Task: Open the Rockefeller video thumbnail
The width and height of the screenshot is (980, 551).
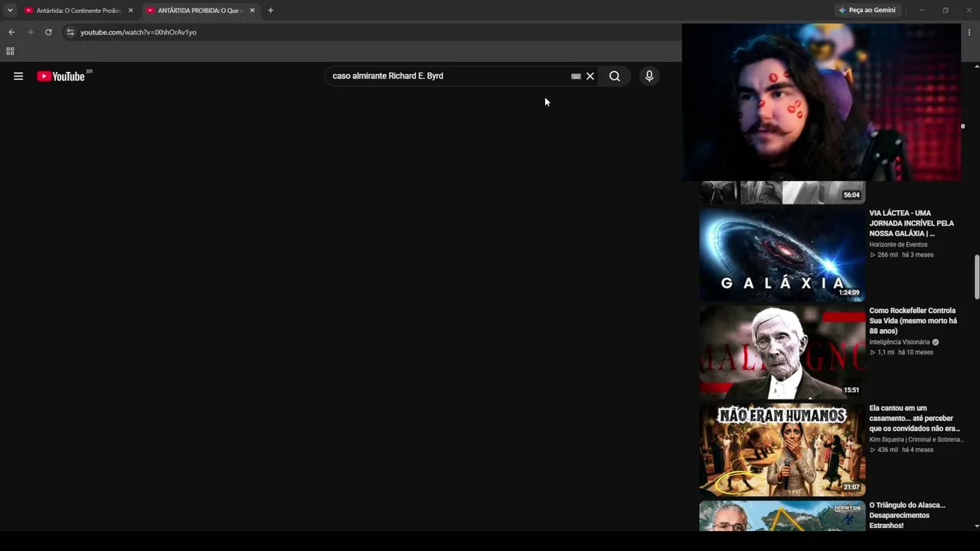Action: click(x=782, y=352)
